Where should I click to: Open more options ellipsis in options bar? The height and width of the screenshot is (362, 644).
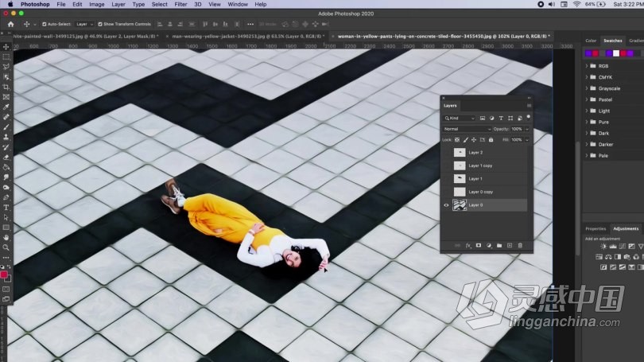(x=250, y=24)
